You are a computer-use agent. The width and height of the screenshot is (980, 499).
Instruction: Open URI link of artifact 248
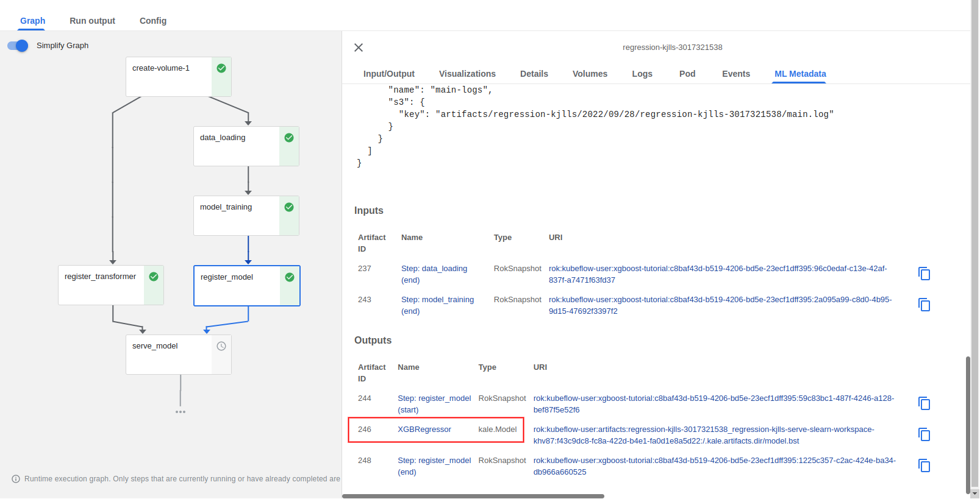tap(715, 466)
